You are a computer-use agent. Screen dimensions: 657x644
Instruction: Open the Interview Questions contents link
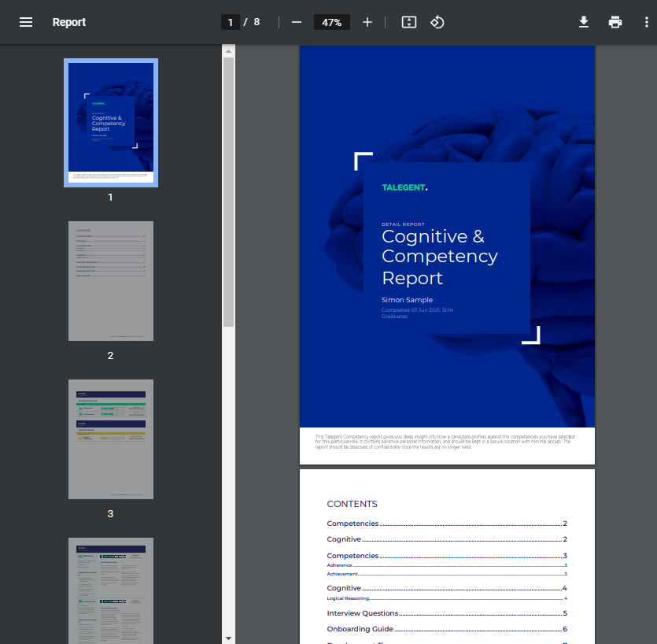pyautogui.click(x=363, y=613)
